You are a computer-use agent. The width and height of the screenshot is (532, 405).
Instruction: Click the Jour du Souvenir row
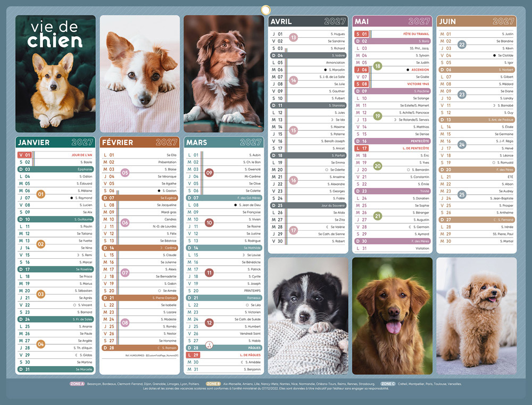click(308, 205)
